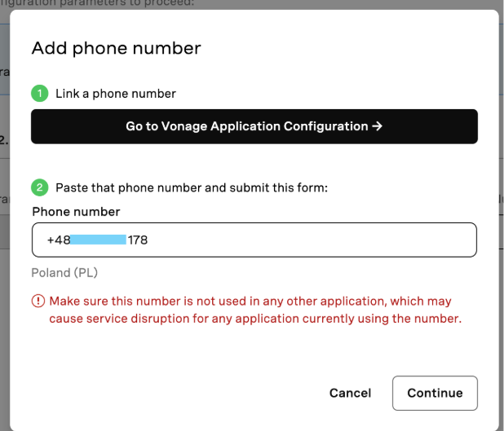The width and height of the screenshot is (504, 431).
Task: Click the "Add phone number" dialog title
Action: tap(116, 49)
